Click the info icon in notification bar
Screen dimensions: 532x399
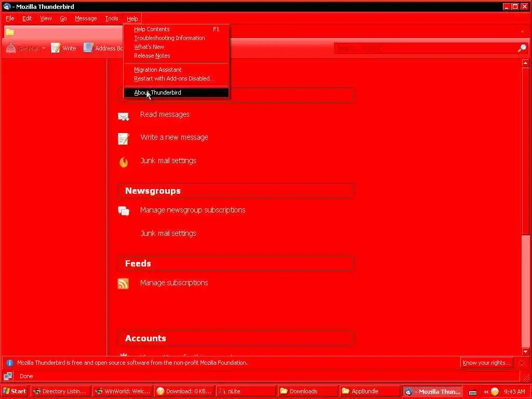(9, 363)
